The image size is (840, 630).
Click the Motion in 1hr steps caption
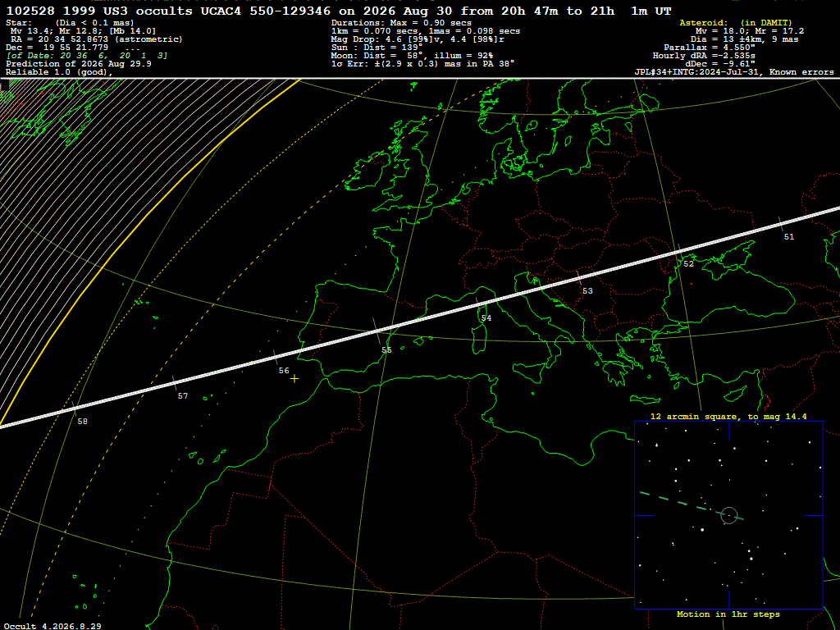click(728, 614)
